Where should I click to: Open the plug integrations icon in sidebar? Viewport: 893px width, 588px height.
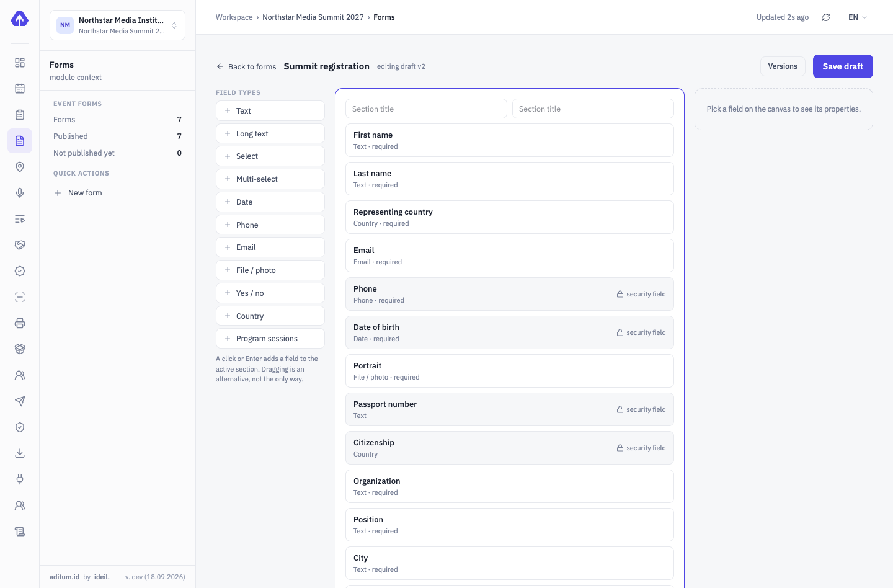point(20,479)
